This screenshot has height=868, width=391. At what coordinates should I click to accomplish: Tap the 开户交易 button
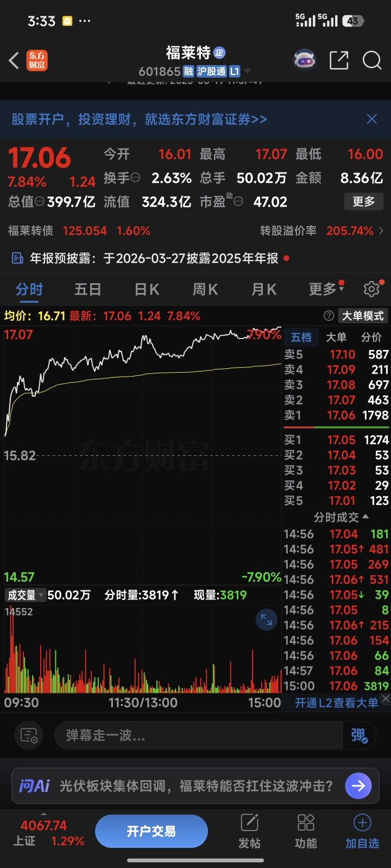[152, 832]
